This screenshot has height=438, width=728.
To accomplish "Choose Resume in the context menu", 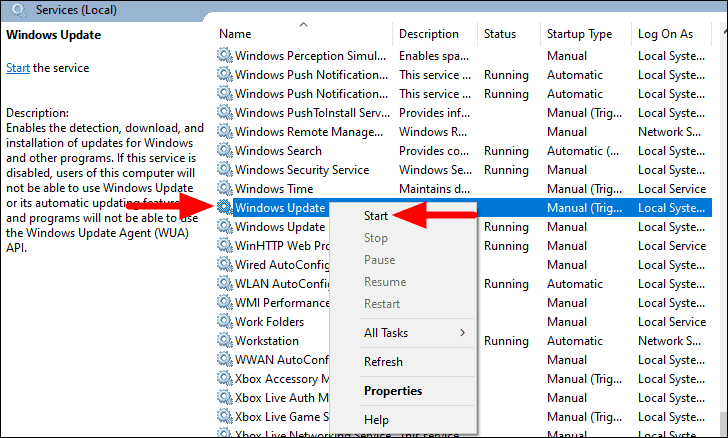I will [385, 281].
